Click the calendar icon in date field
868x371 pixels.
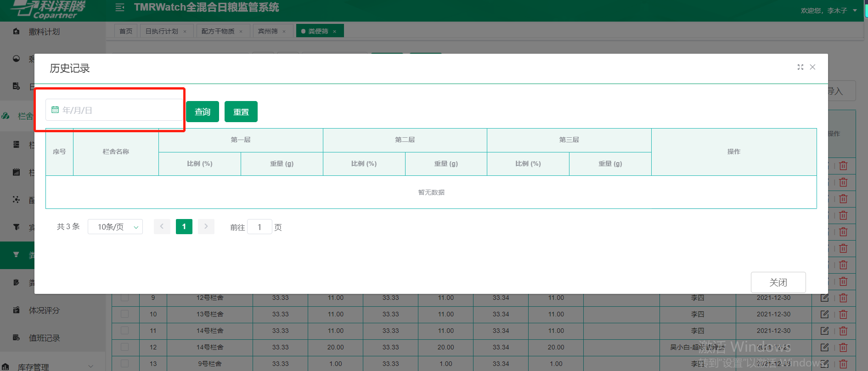(55, 110)
